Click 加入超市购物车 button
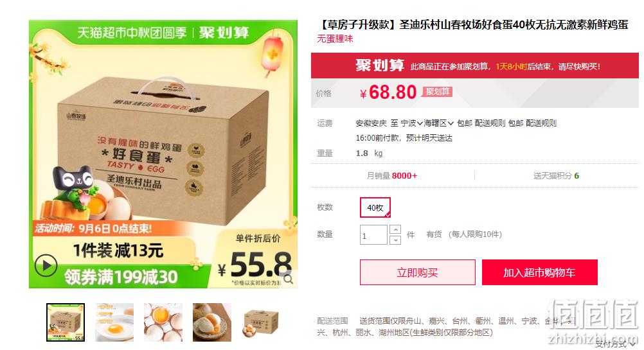 539,272
